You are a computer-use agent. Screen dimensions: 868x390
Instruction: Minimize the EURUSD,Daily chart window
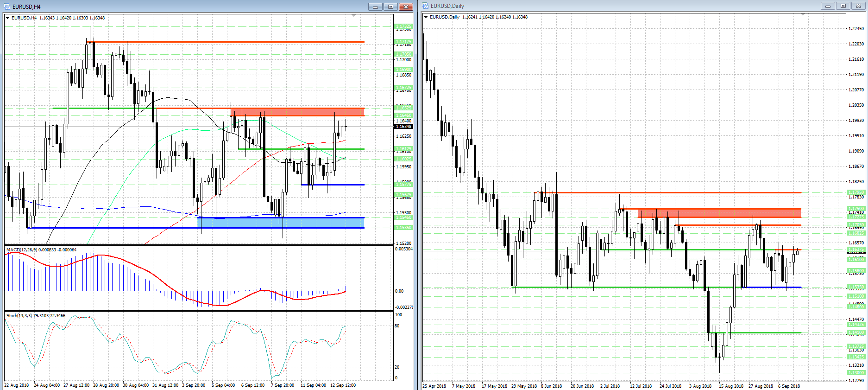tap(828, 6)
